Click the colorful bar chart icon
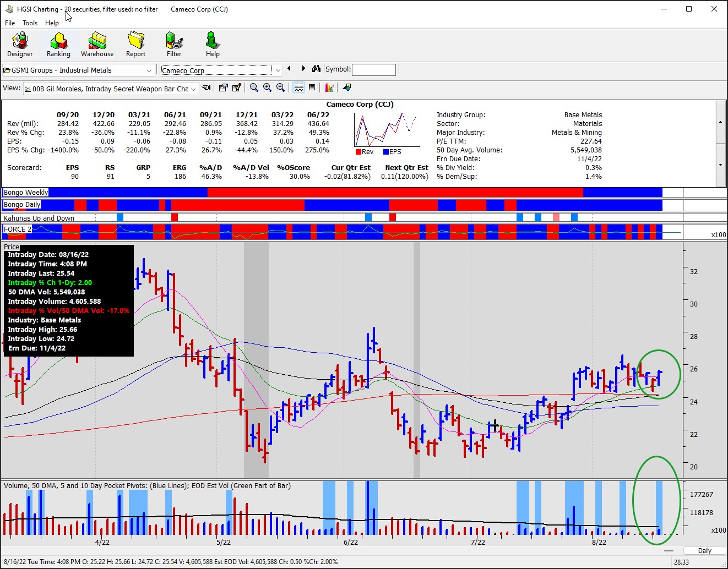Image resolution: width=728 pixels, height=569 pixels. (329, 87)
